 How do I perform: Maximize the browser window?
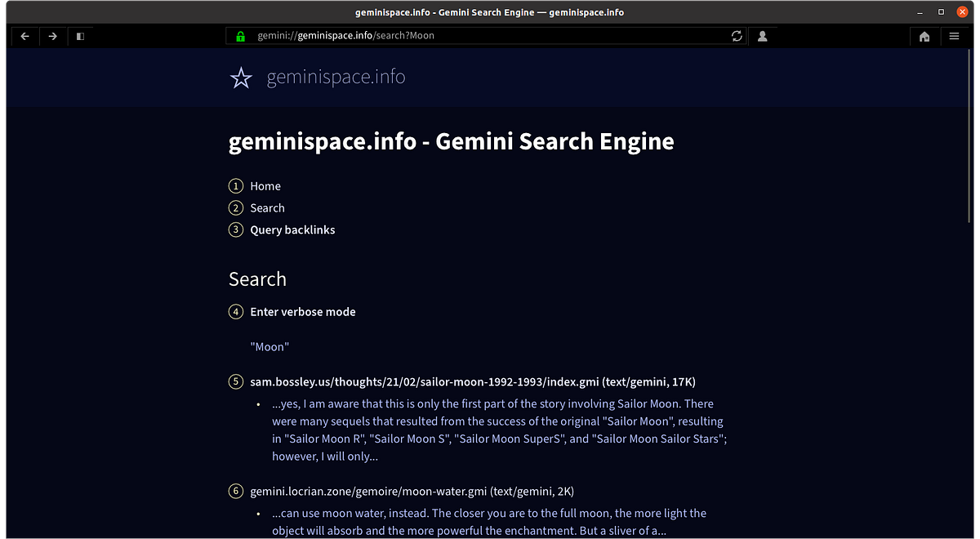(x=941, y=12)
